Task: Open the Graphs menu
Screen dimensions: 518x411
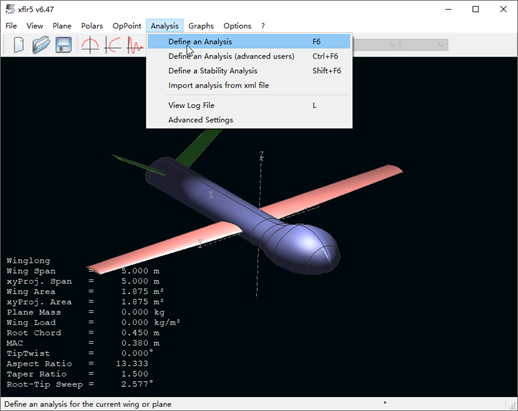Action: click(201, 26)
